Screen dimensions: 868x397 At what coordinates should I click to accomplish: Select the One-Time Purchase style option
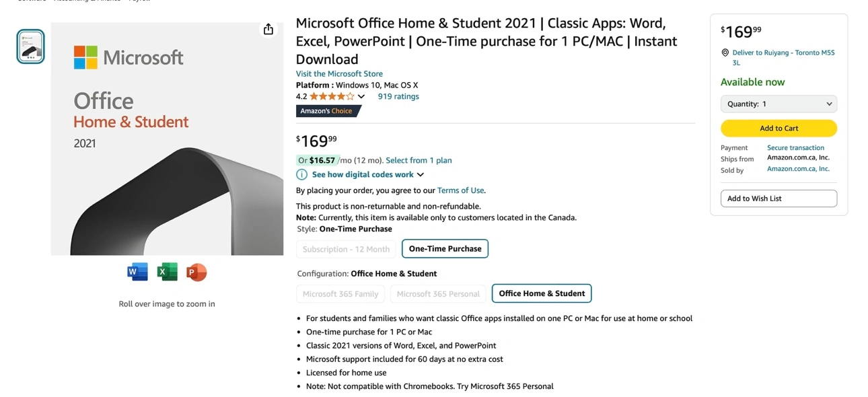[x=445, y=249]
